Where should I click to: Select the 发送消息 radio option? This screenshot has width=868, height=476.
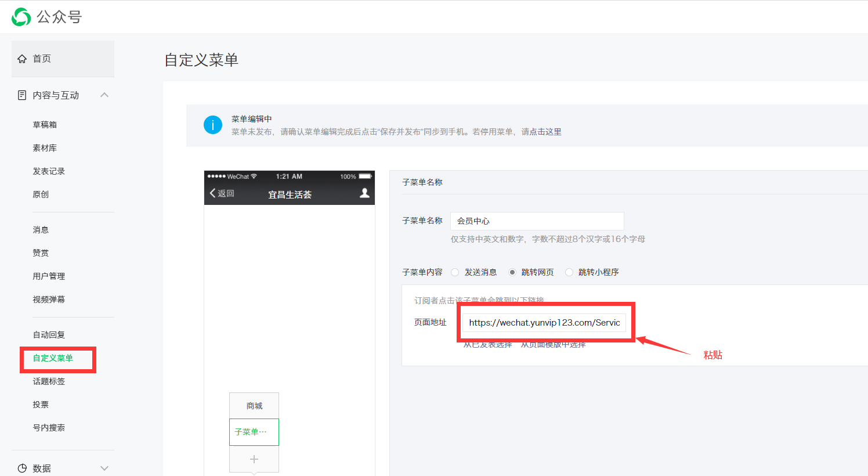tap(455, 272)
